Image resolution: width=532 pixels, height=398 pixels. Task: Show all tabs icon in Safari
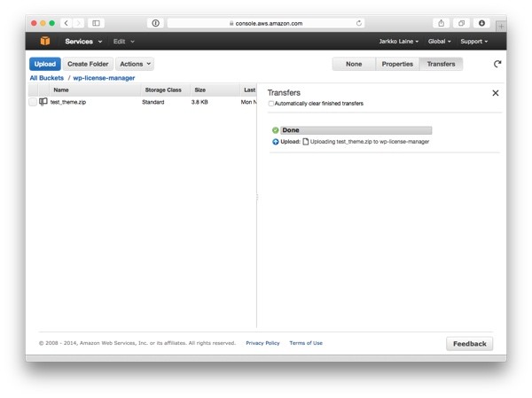461,23
